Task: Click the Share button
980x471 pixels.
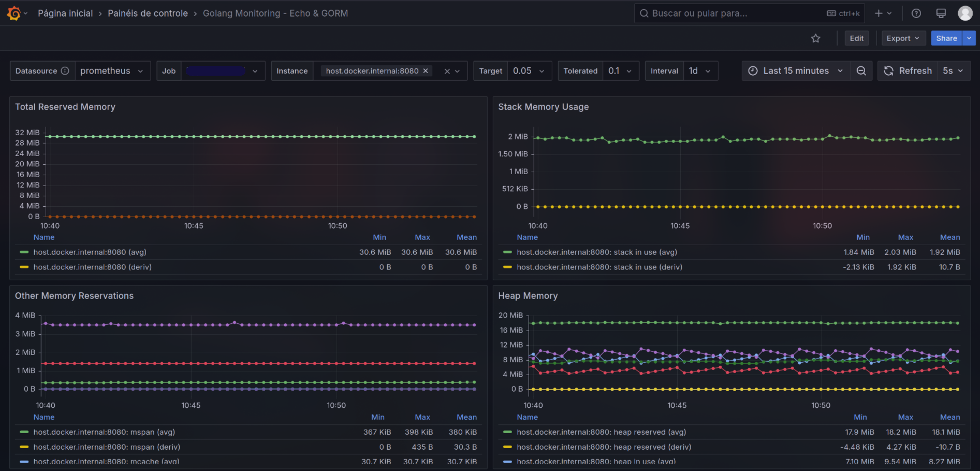Action: point(946,38)
